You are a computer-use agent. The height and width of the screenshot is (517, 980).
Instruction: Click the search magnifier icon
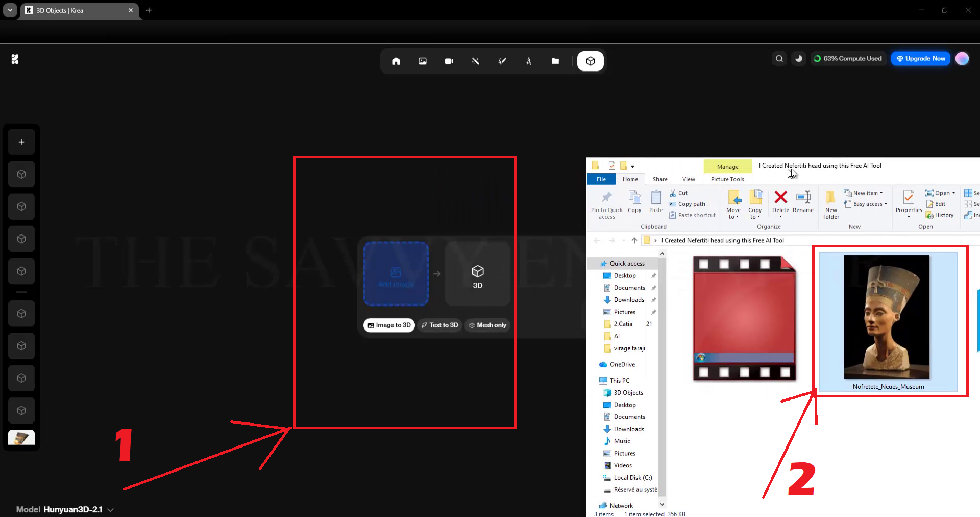tap(779, 59)
